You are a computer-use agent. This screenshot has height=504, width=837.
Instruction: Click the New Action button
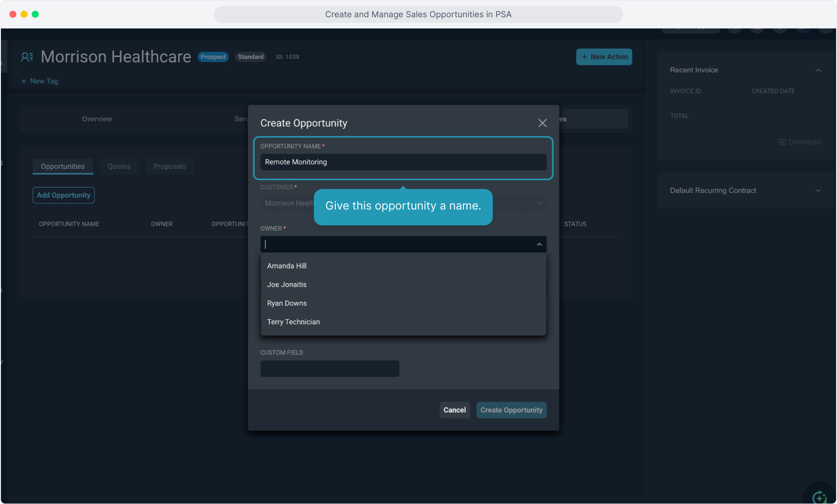pyautogui.click(x=604, y=57)
